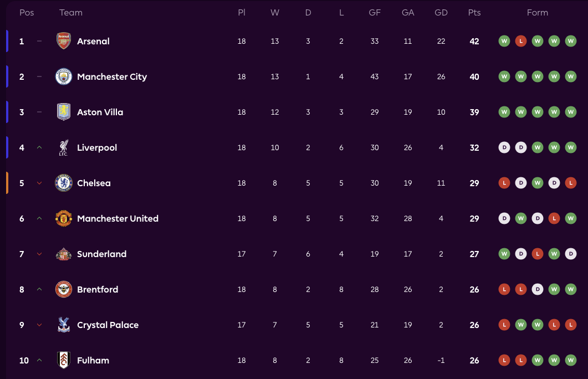Image resolution: width=588 pixels, height=379 pixels.
Task: Click the Manchester United crest
Action: [x=64, y=218]
